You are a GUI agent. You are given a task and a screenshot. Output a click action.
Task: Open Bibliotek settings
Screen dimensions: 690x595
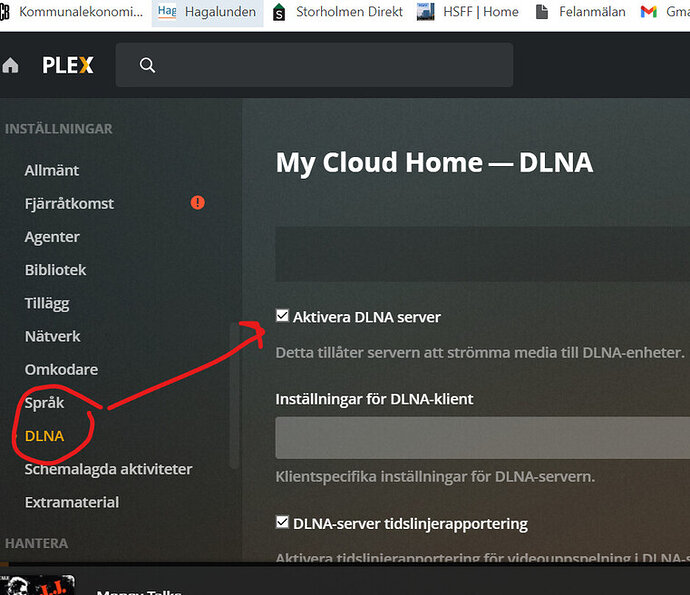tap(55, 270)
